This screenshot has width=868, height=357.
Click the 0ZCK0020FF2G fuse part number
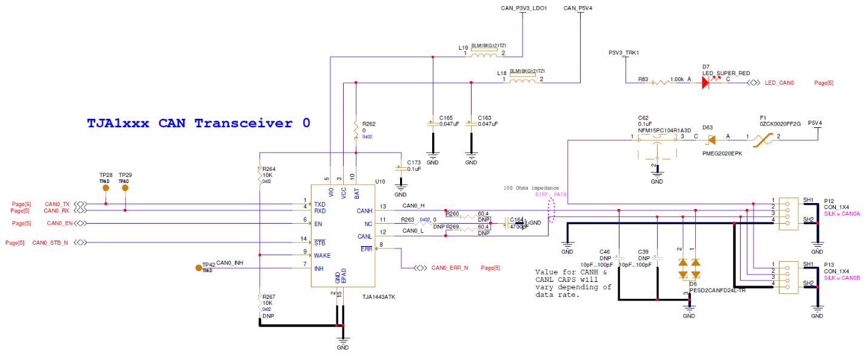tap(780, 124)
